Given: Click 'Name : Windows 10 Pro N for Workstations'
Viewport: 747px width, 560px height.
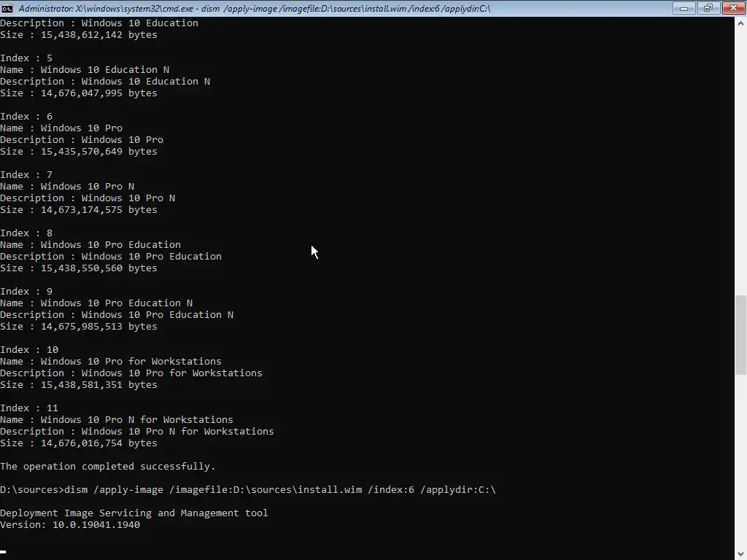Looking at the screenshot, I should point(117,419).
